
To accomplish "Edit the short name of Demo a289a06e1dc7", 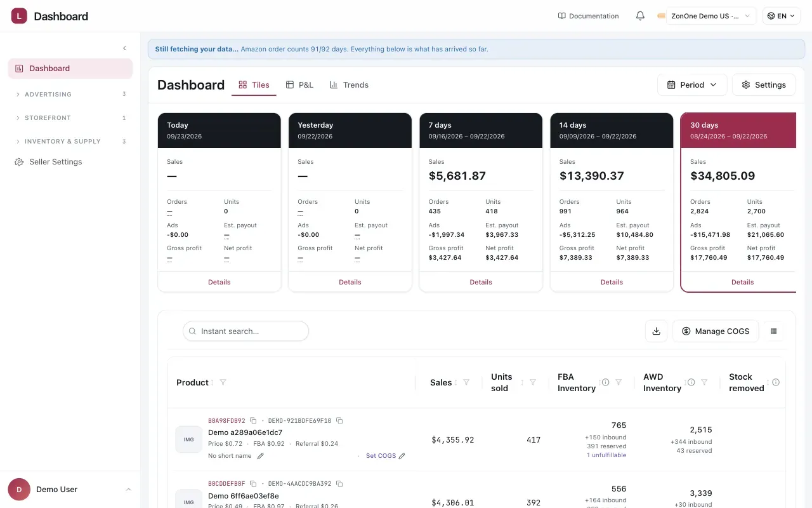I will tap(261, 456).
